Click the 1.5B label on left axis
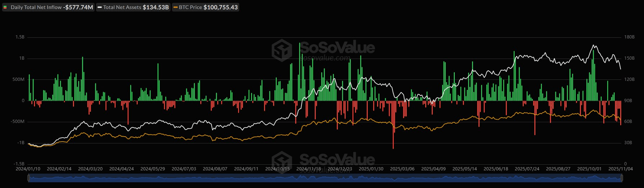Screen dimensions: 644x188 click(x=20, y=37)
